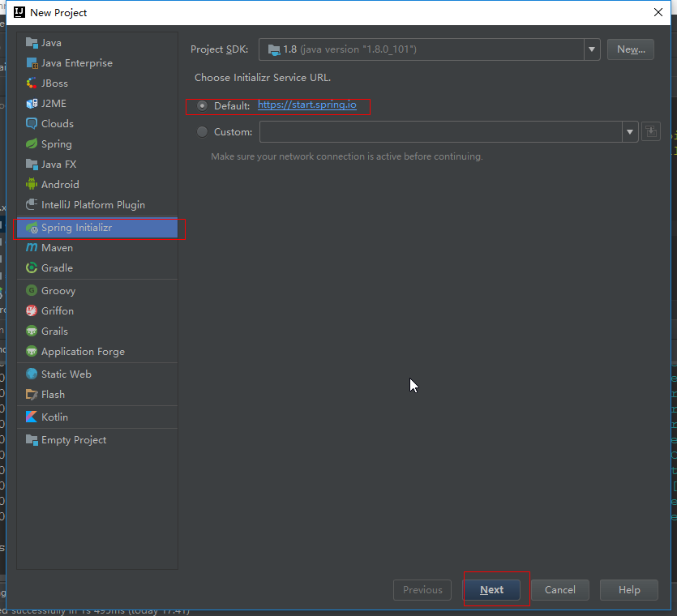Select IntelliJ Platform Plugin label
Image resolution: width=677 pixels, height=616 pixels.
point(93,205)
